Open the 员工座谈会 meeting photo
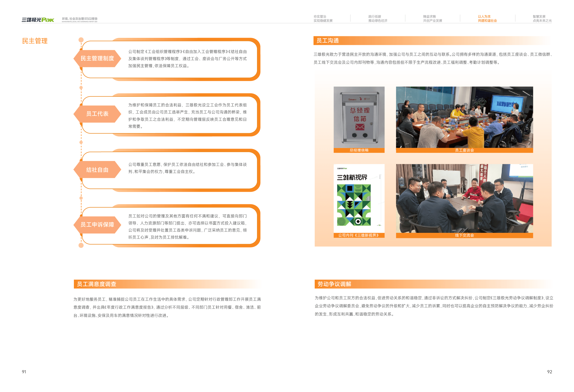Viewport: 574px width, 392px height. click(x=464, y=117)
